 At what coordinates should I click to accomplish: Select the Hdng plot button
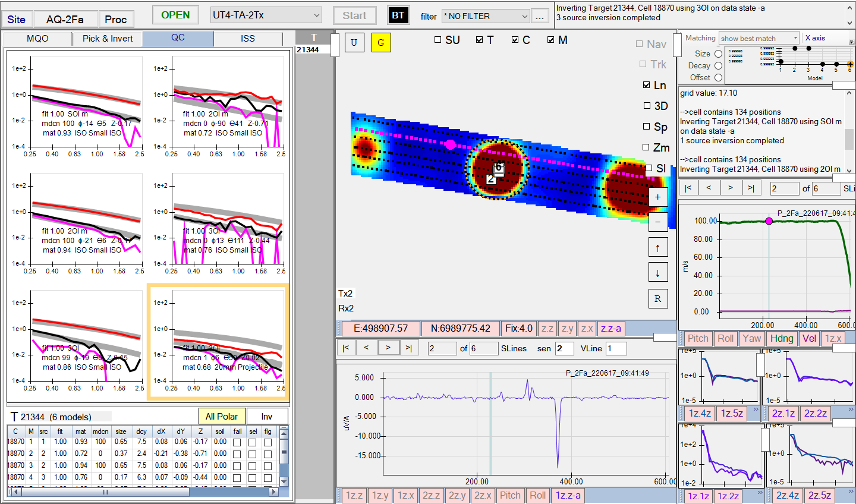[x=782, y=338]
